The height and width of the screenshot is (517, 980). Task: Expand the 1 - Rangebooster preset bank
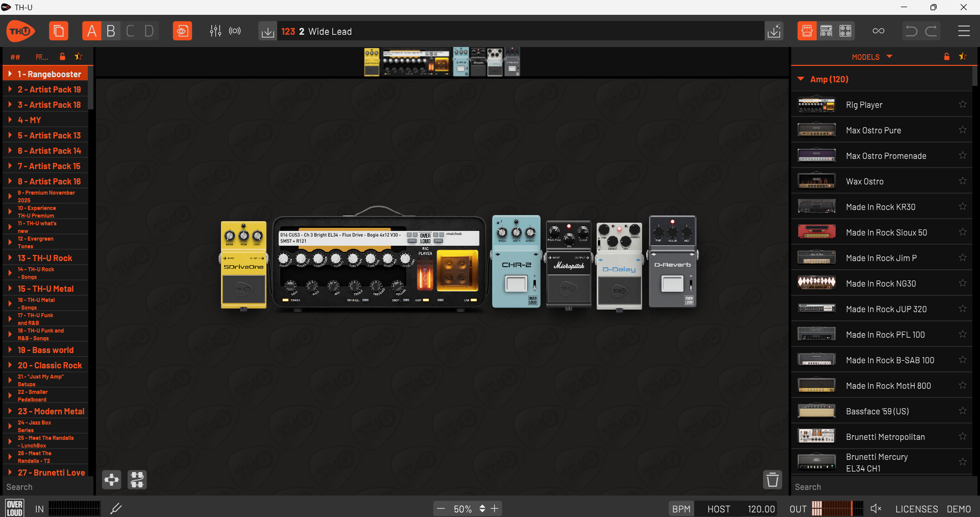click(10, 74)
